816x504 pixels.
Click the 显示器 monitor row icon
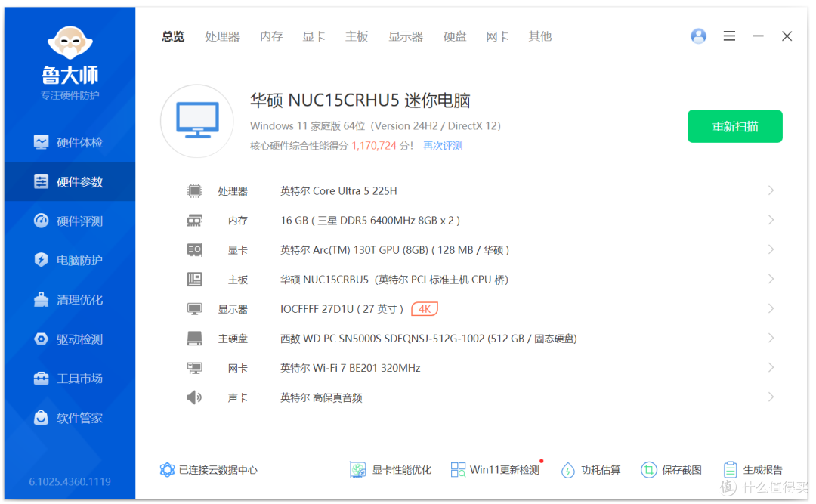pyautogui.click(x=194, y=309)
